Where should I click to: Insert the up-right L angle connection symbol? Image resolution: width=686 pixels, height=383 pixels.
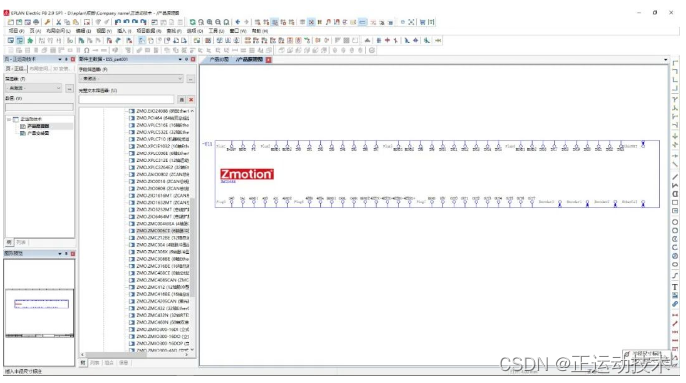pyautogui.click(x=675, y=80)
